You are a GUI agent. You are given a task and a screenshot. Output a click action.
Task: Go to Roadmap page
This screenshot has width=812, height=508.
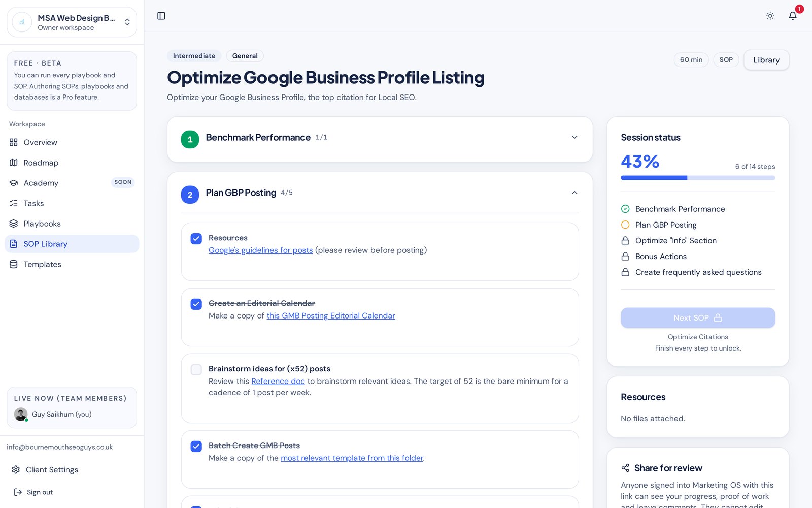(72, 163)
